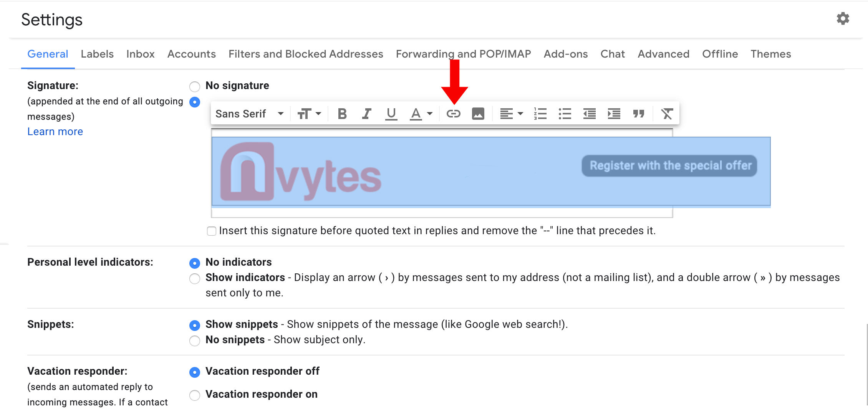The width and height of the screenshot is (868, 410).
Task: Open the text color picker
Action: 421,114
